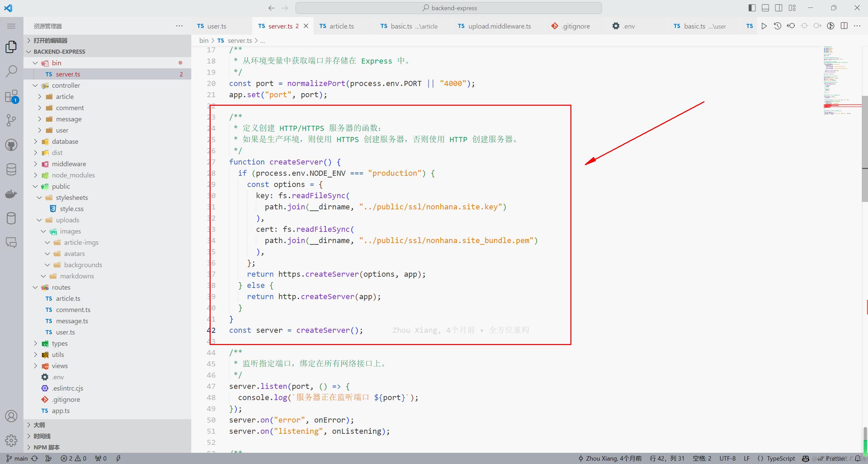Toggle the primary sidebar visibility
Viewport: 868px width, 464px height.
click(752, 8)
